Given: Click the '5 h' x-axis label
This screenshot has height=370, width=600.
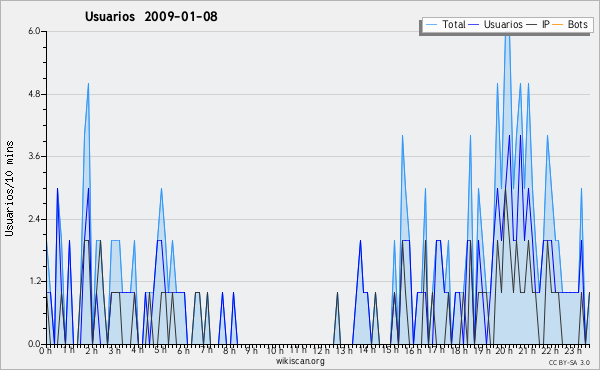Looking at the screenshot, I should tap(160, 350).
